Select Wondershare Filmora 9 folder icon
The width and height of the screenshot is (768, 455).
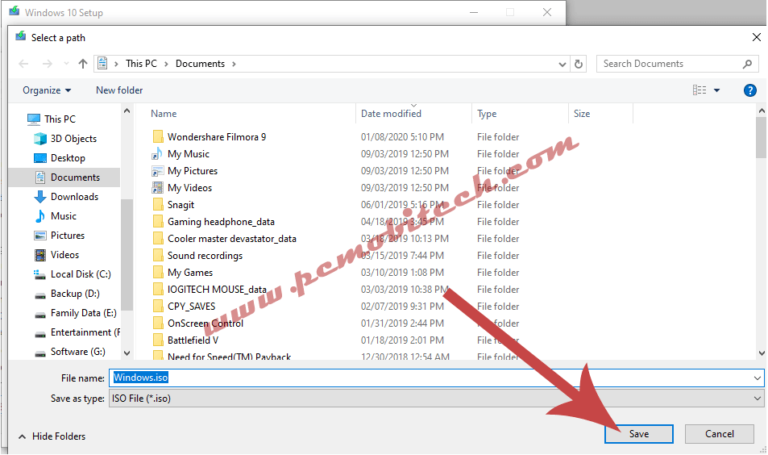[x=158, y=137]
